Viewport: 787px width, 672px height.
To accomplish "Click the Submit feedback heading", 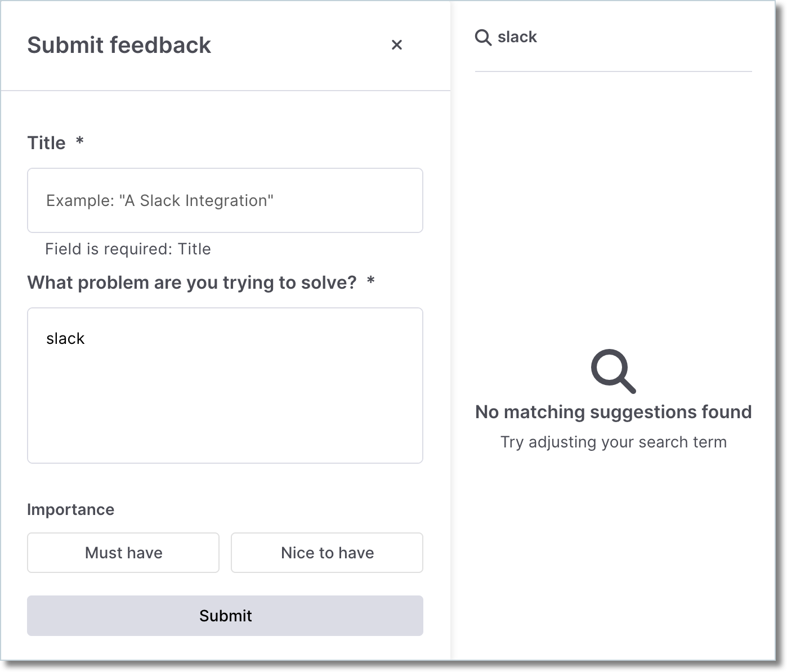I will pyautogui.click(x=119, y=44).
